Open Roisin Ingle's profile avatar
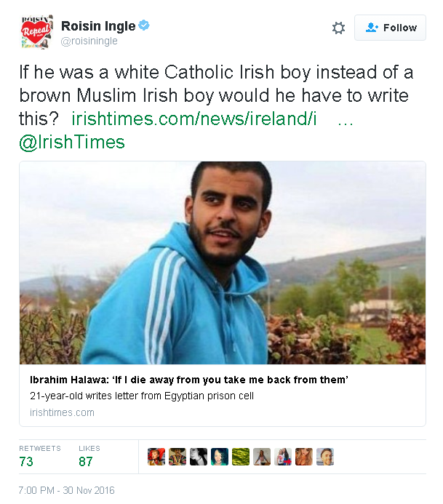Viewport: 443px width, 504px height. coord(36,32)
